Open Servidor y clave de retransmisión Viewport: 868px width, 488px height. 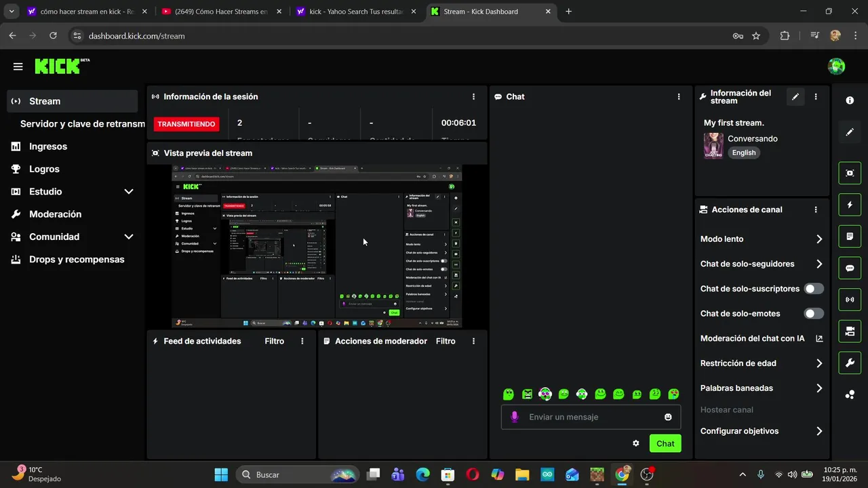click(82, 124)
